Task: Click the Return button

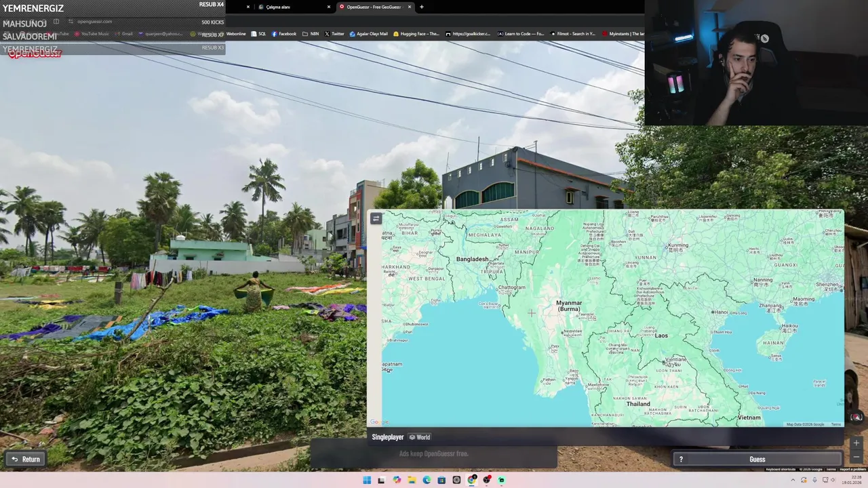Action: [x=26, y=460]
